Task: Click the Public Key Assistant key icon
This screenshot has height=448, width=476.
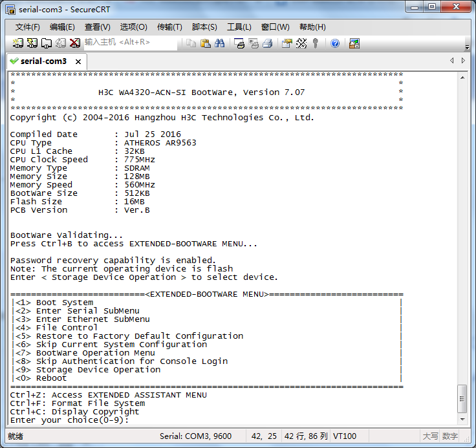Action: tap(316, 43)
